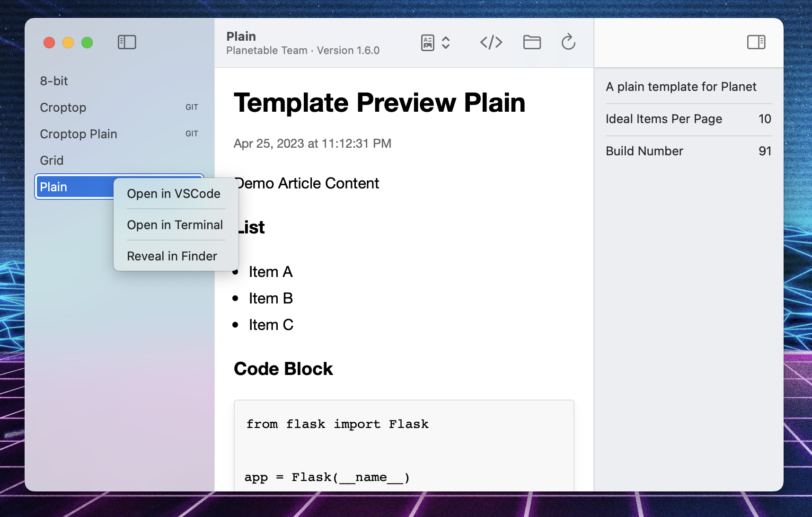Viewport: 812px width, 517px height.
Task: Select the article preview icon in the toolbar
Action: [427, 42]
